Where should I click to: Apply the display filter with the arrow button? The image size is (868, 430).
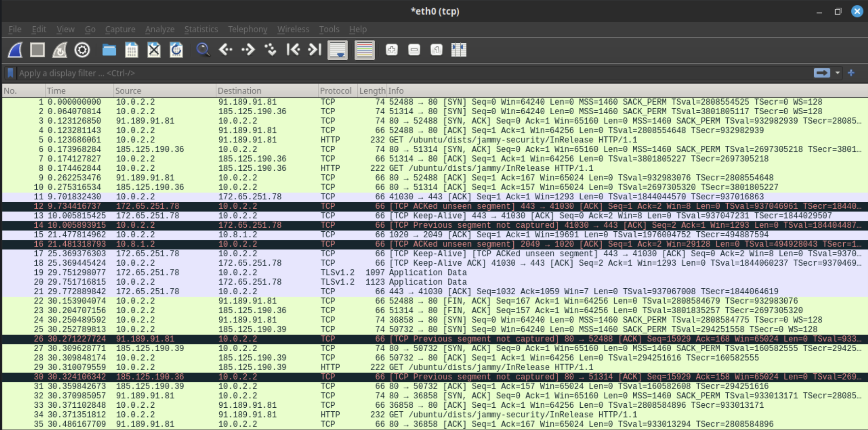[822, 73]
